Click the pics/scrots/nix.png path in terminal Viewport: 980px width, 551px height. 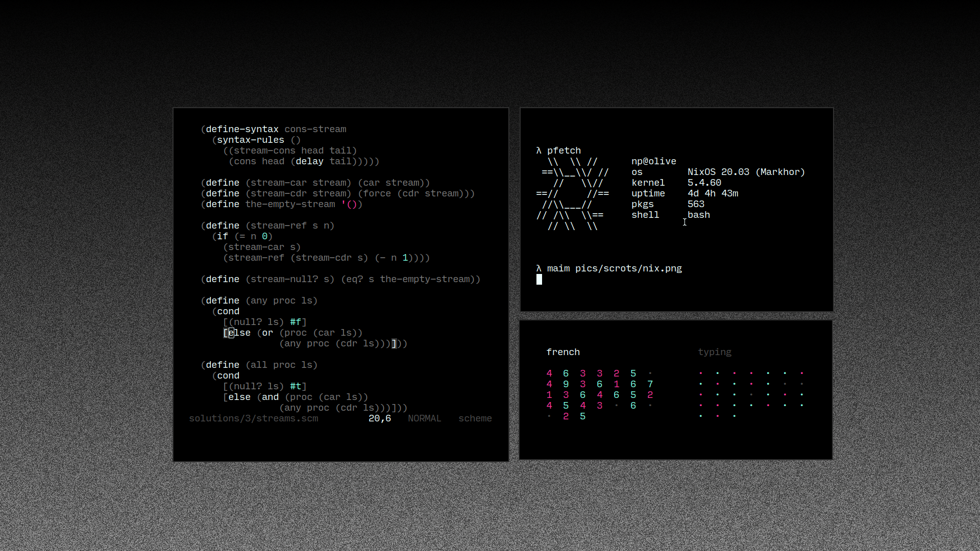coord(629,268)
